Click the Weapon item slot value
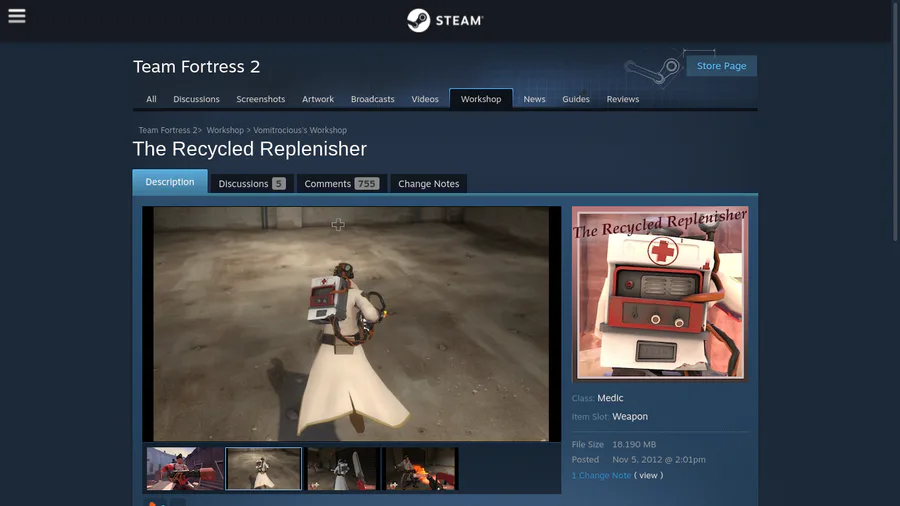The image size is (900, 506). tap(630, 417)
